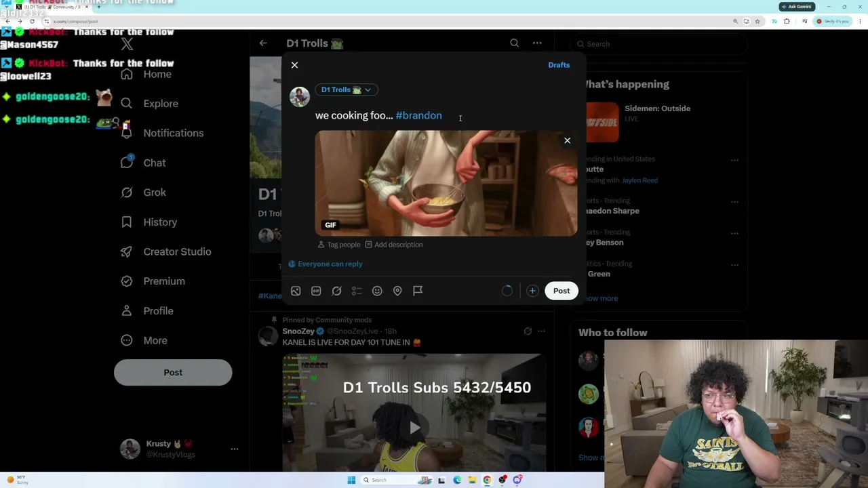
Task: Open Drafts in the compose dialog
Action: tap(559, 65)
